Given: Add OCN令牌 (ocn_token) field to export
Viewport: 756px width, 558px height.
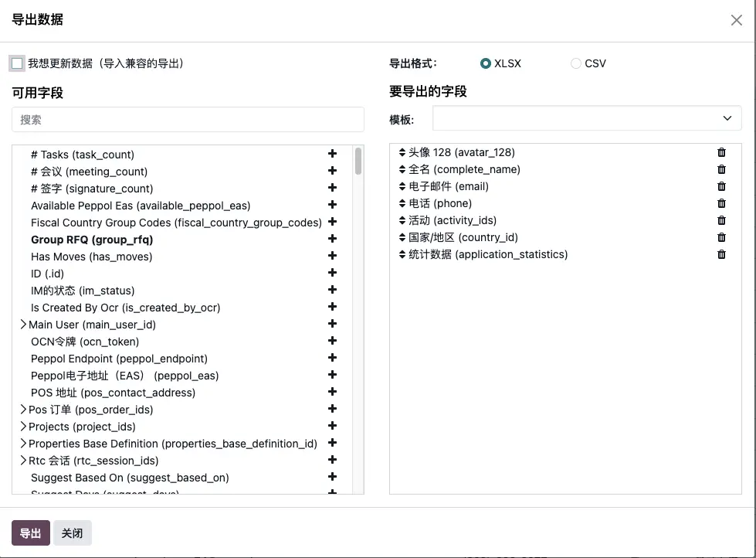Looking at the screenshot, I should pyautogui.click(x=332, y=341).
